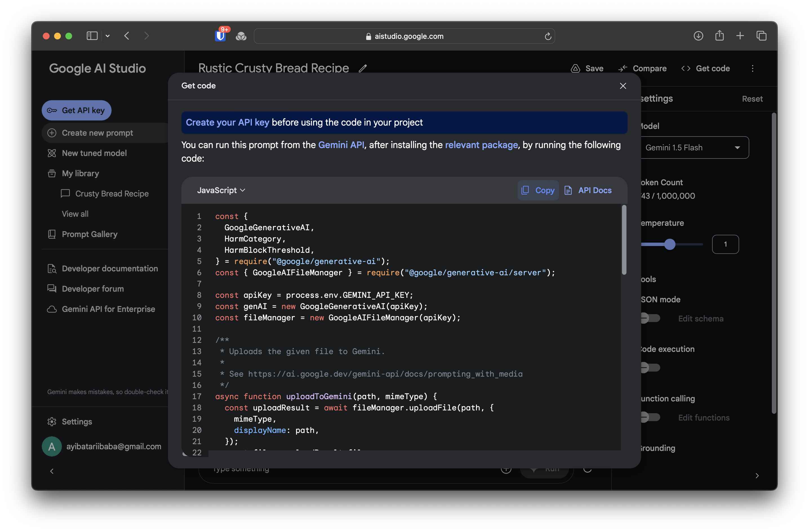
Task: Open Developer forum
Action: pyautogui.click(x=92, y=289)
